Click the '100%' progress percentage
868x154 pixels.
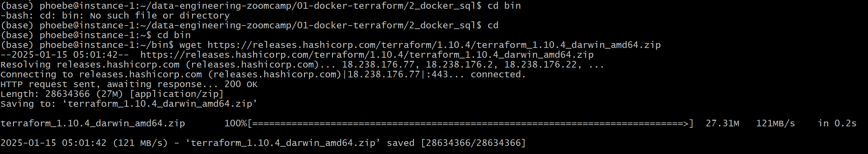235,124
